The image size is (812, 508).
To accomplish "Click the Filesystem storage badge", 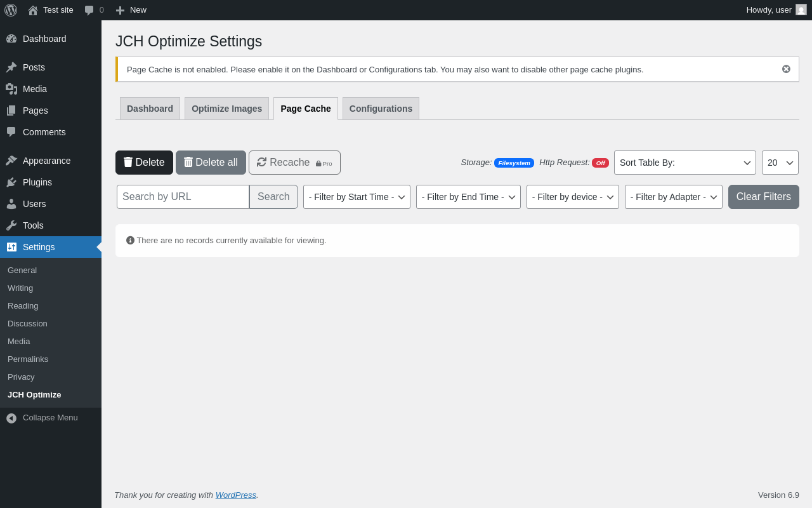I will tap(514, 163).
